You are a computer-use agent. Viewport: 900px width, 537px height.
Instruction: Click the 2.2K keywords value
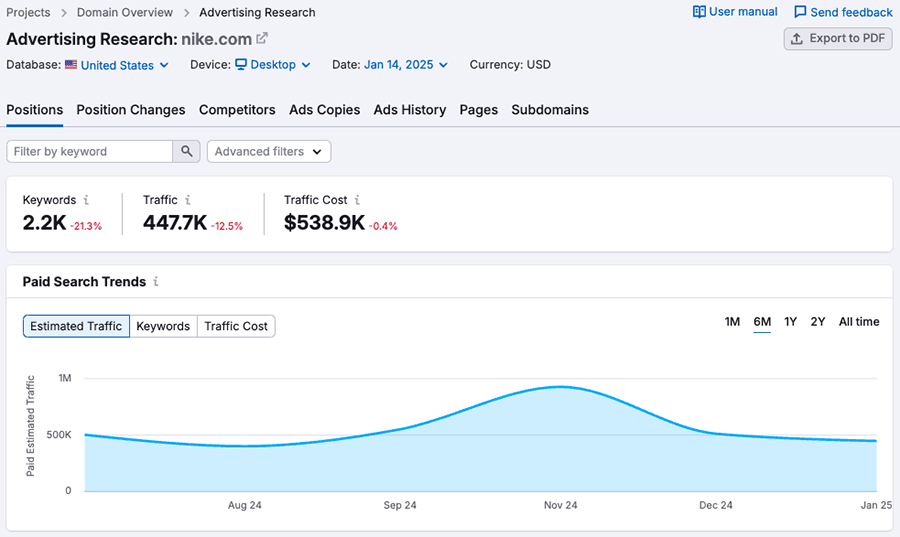44,223
